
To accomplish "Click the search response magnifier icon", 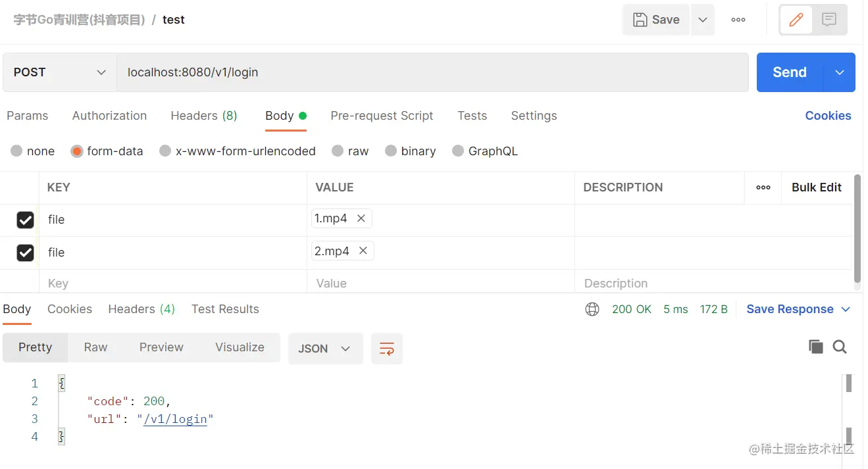I will 840,347.
